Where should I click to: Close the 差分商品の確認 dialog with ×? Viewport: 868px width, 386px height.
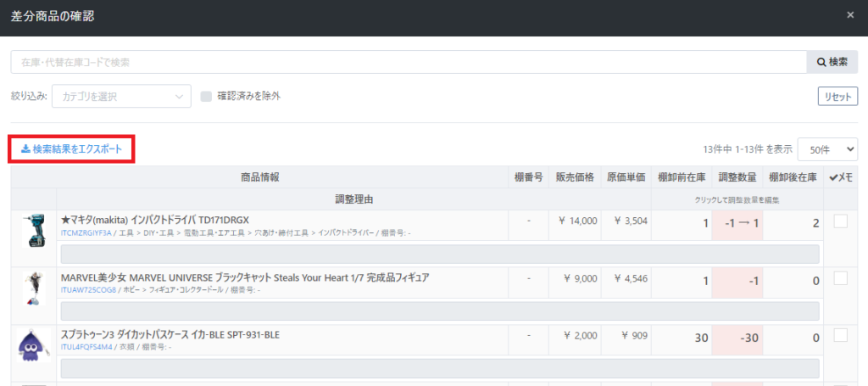pos(850,15)
